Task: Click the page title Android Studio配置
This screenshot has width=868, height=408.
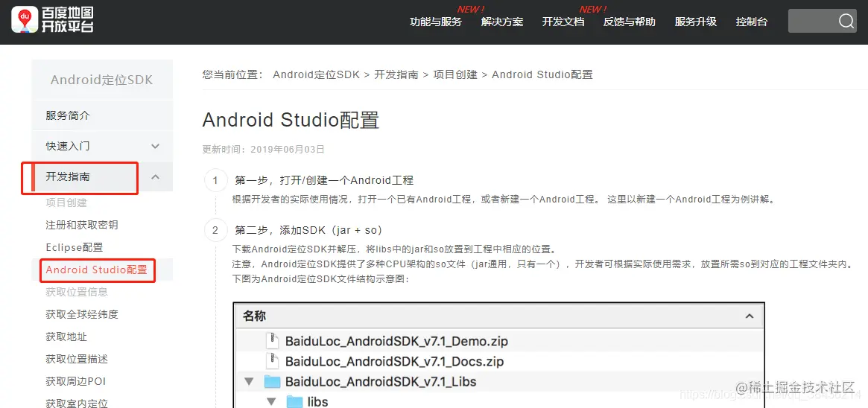Action: click(291, 119)
